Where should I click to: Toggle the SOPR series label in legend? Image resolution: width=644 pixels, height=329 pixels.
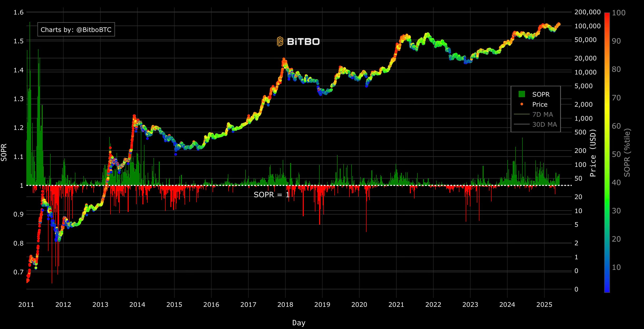pos(541,94)
